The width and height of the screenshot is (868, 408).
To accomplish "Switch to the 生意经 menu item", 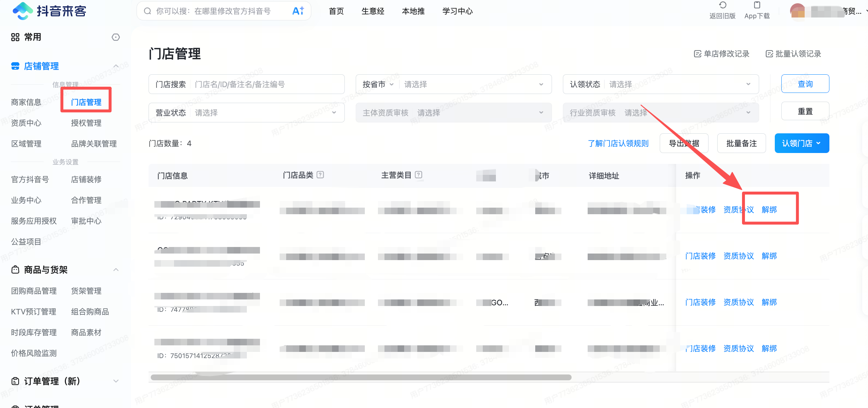I will 373,11.
